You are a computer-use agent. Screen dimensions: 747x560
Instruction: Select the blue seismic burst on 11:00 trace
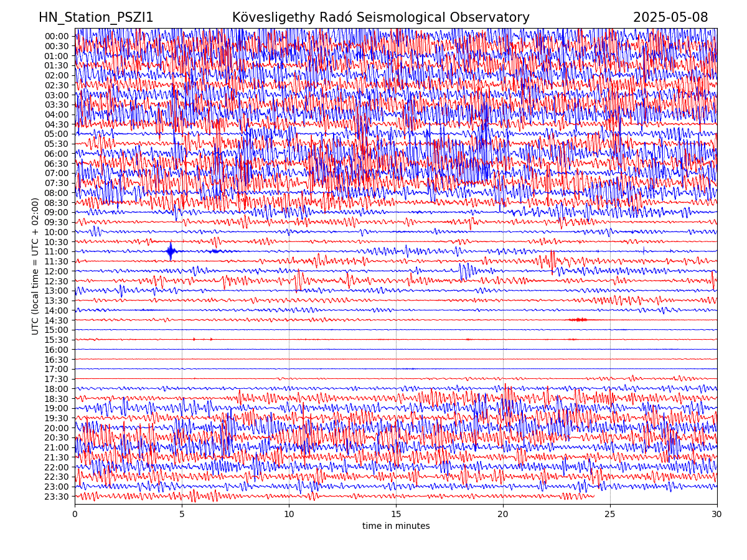171,251
